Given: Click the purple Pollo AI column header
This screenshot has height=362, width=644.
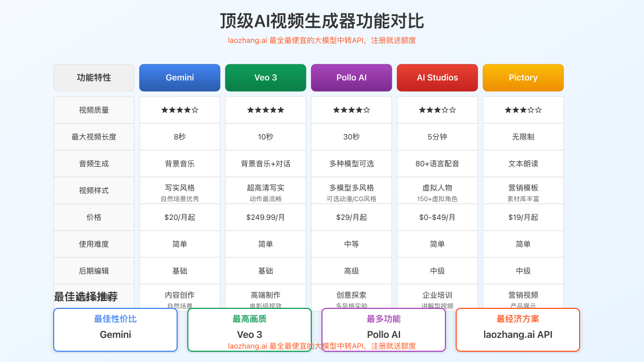Looking at the screenshot, I should coord(352,78).
